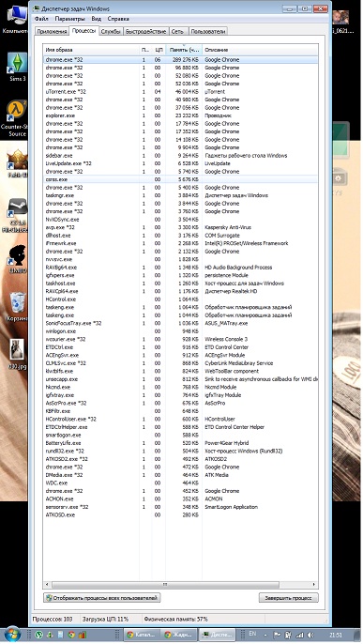Switch to Chrome window 'Жадн...' on taskbar
The image size is (363, 644).
[179, 635]
